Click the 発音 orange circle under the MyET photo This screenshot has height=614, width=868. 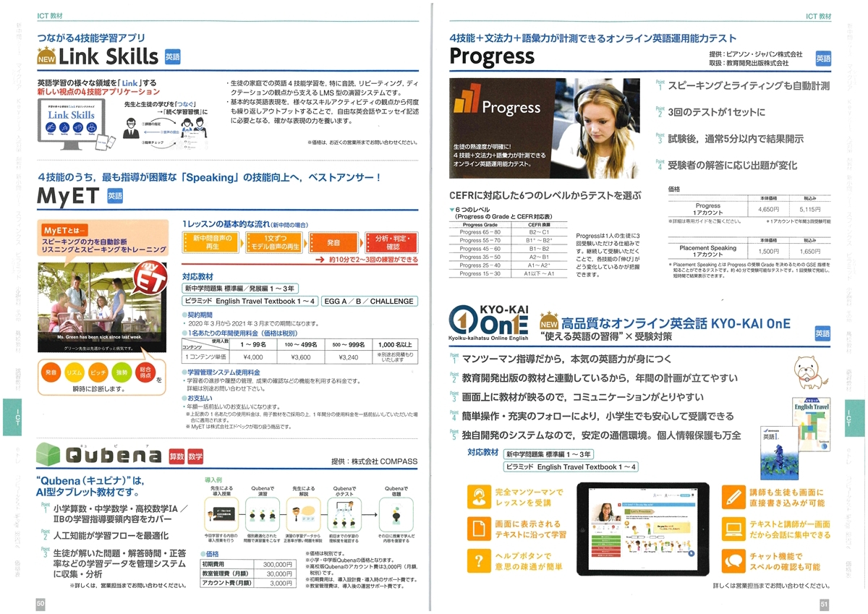51,373
